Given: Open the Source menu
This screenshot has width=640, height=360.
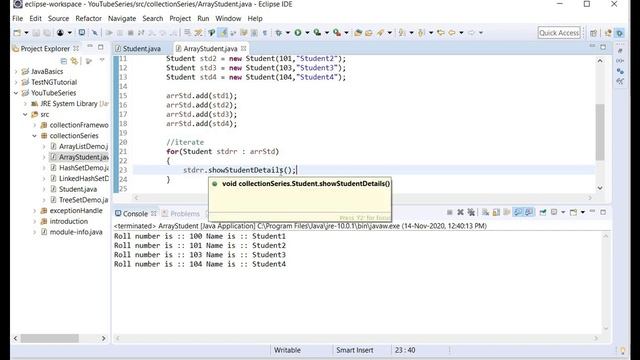Looking at the screenshot, I should (58, 18).
